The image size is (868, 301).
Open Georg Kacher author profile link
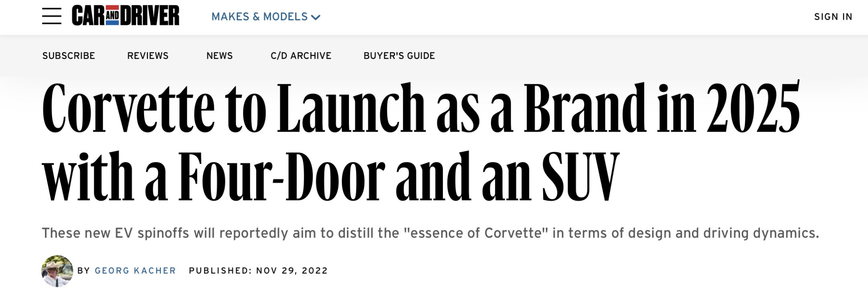pos(135,271)
